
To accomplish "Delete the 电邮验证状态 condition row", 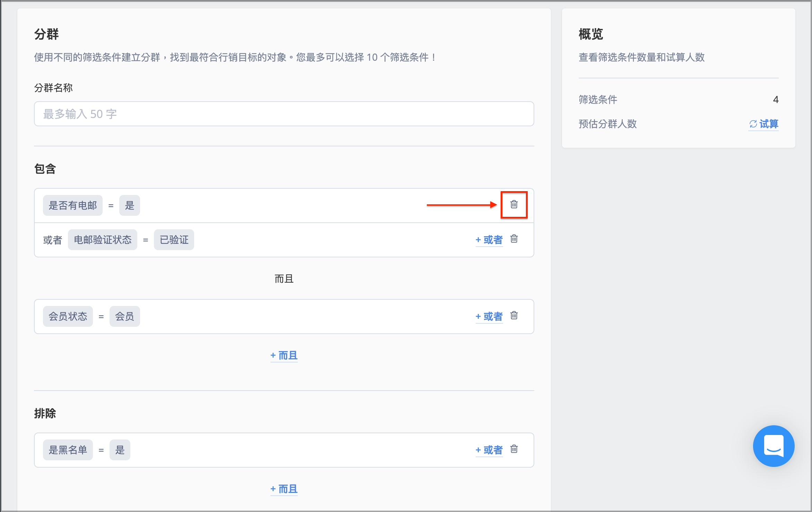I will click(514, 239).
